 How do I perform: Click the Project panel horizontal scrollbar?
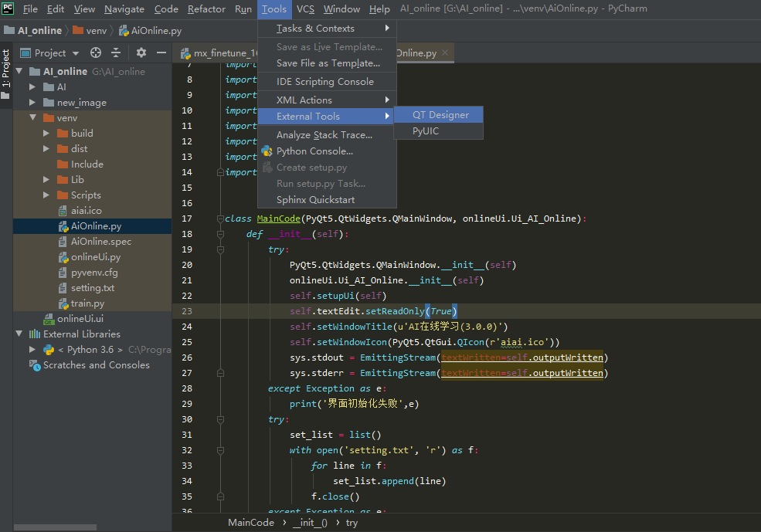pos(55,527)
